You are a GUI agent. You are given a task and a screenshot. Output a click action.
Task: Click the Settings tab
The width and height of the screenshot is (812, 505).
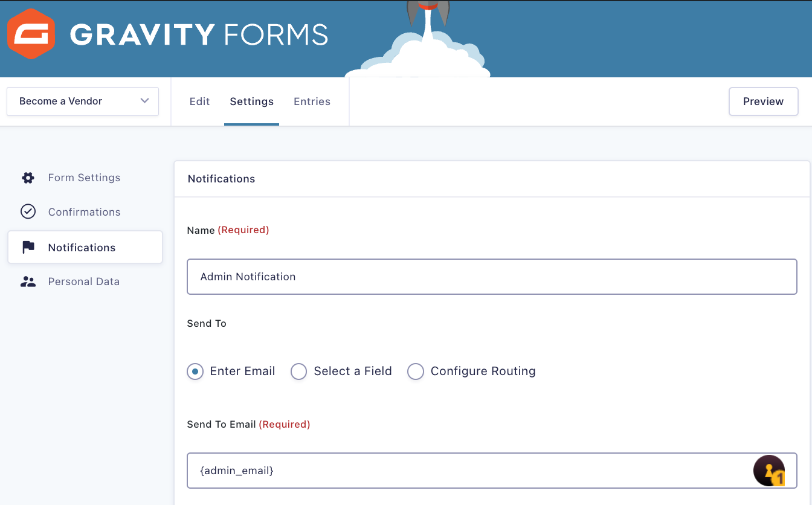[x=251, y=101]
